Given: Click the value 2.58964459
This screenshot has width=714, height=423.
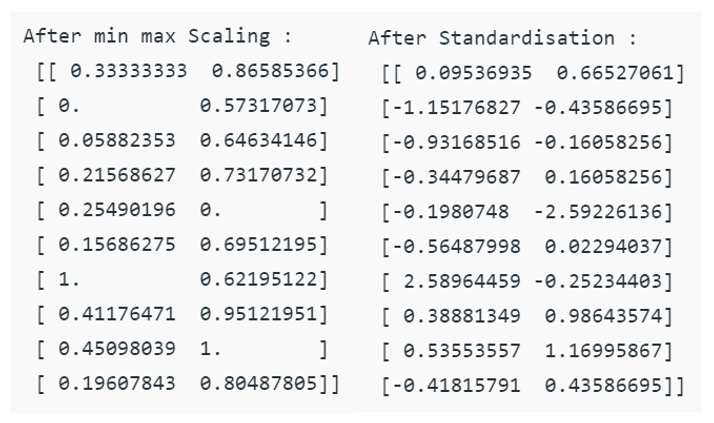Looking at the screenshot, I should pos(462,282).
